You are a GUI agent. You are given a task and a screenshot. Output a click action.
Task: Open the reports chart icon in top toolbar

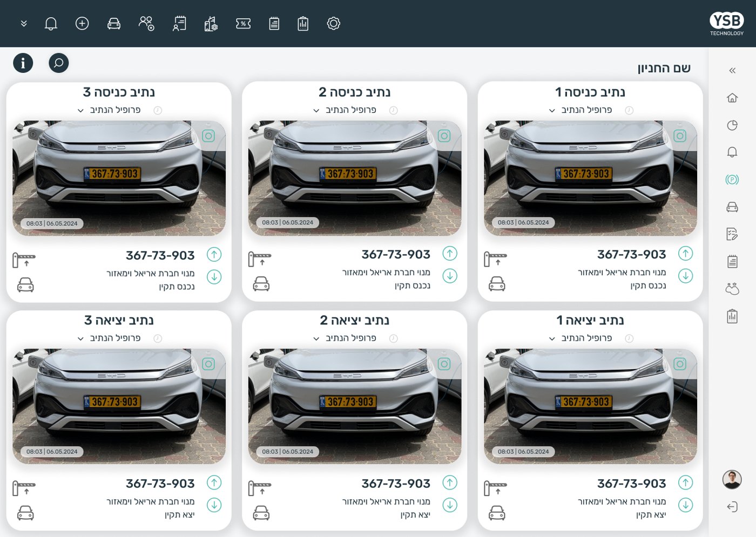point(303,24)
